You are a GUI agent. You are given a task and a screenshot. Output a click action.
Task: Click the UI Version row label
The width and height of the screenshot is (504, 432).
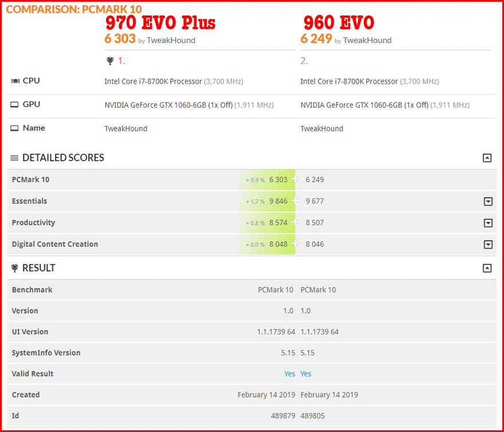point(30,332)
